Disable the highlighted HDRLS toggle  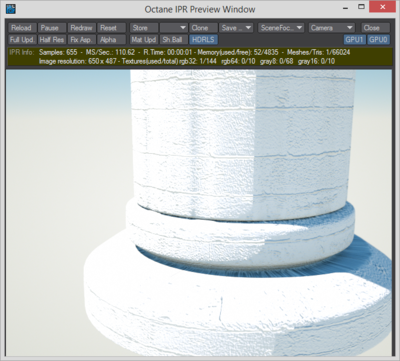[x=203, y=40]
